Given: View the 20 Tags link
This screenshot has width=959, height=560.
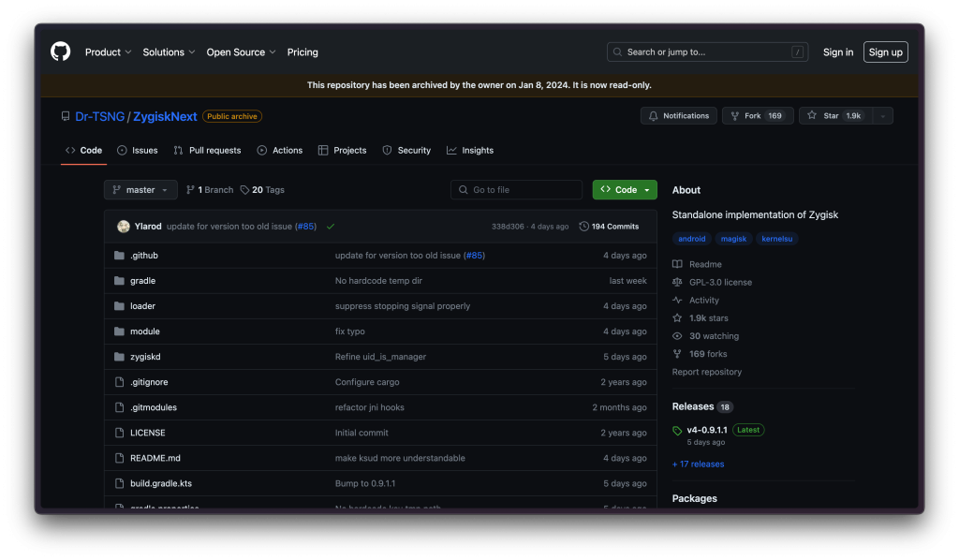Looking at the screenshot, I should pyautogui.click(x=262, y=189).
